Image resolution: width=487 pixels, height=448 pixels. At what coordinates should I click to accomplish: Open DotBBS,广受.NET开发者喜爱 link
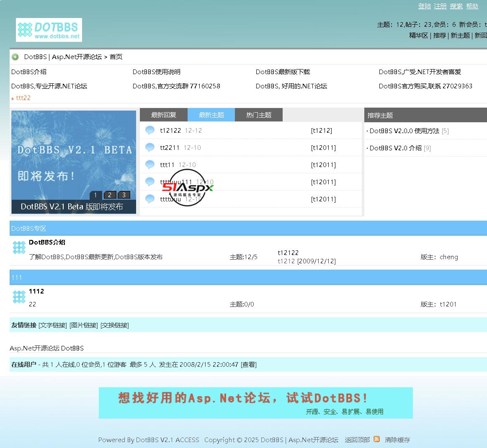(420, 72)
